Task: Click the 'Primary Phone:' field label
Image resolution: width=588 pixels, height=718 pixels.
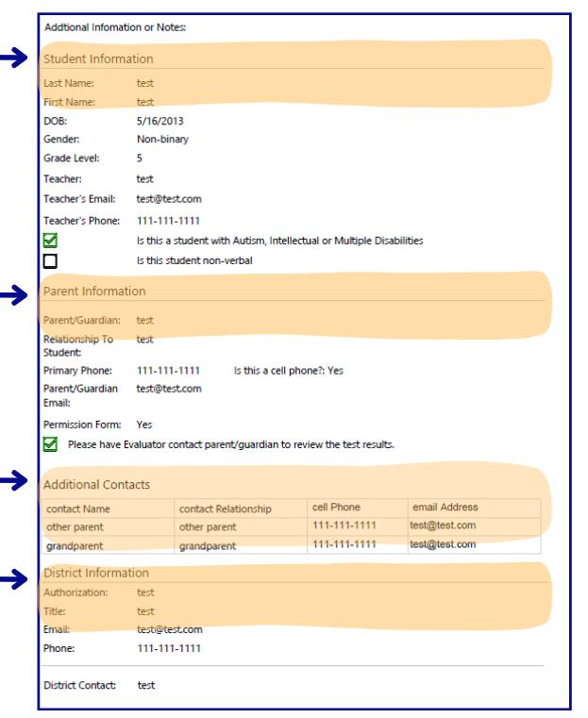Action: point(77,371)
